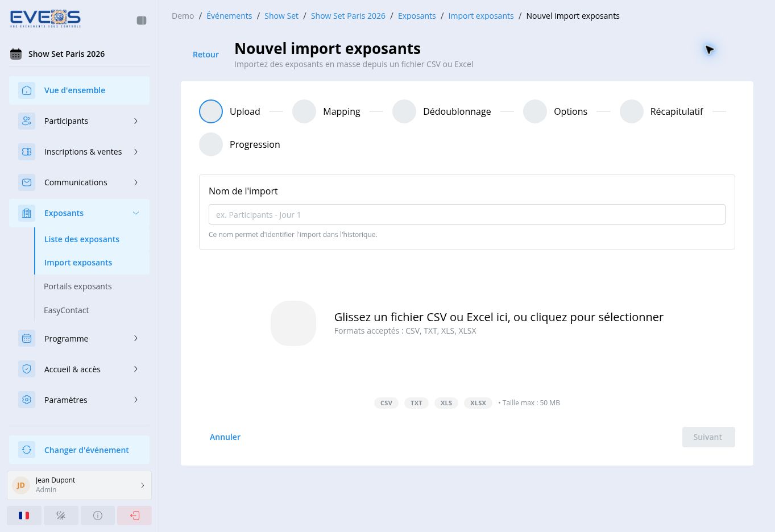
Task: Click the Participants people icon
Action: tap(27, 121)
